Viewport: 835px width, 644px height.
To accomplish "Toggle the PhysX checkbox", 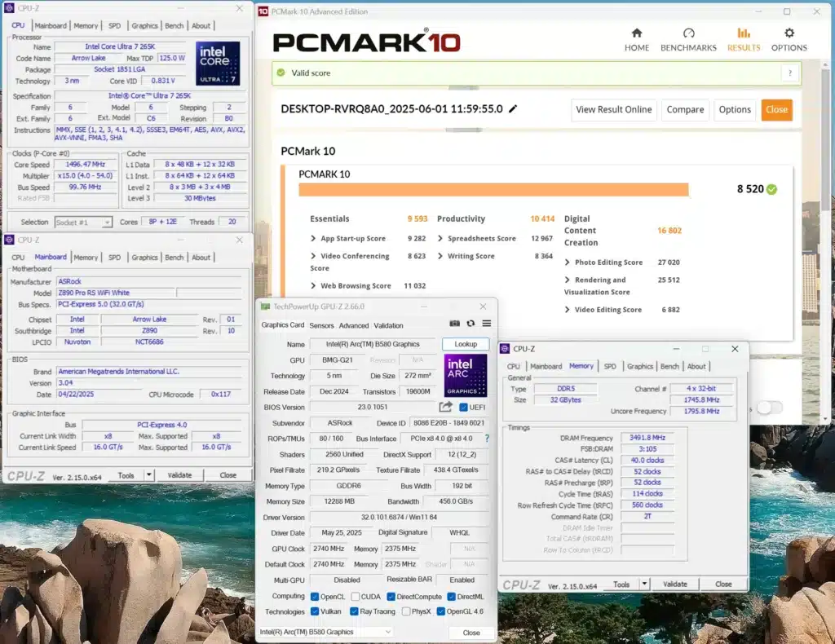I will point(406,611).
